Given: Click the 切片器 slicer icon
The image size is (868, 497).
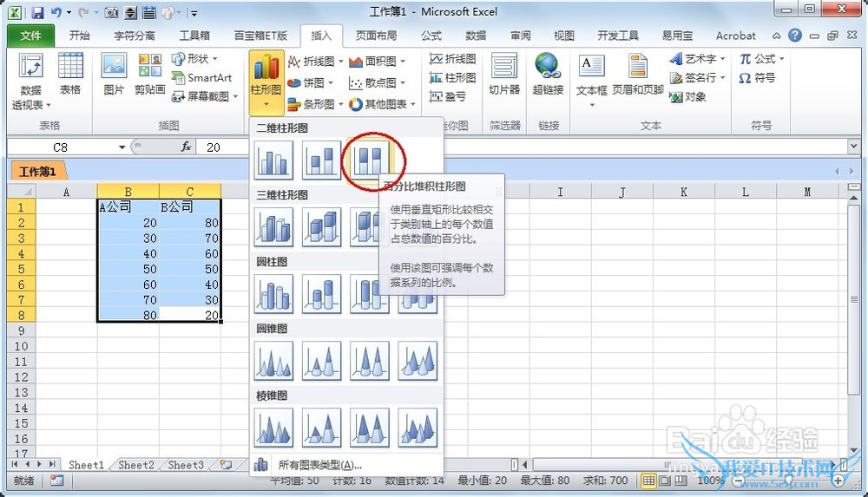Looking at the screenshot, I should 503,74.
